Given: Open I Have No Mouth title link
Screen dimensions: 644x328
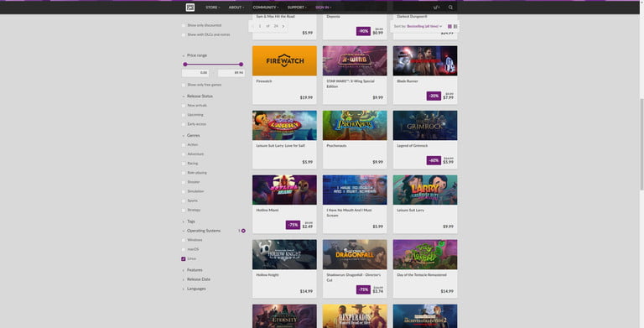Looking at the screenshot, I should pyautogui.click(x=349, y=212).
